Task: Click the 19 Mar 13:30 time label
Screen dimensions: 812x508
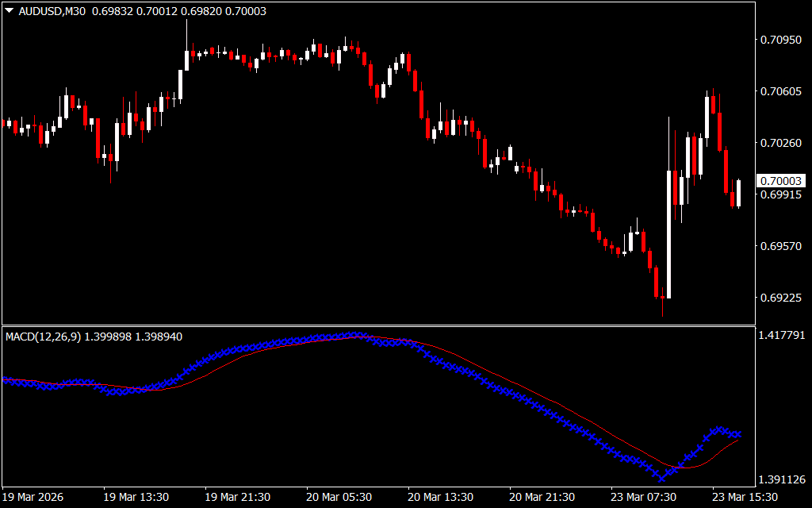Action: (x=136, y=497)
